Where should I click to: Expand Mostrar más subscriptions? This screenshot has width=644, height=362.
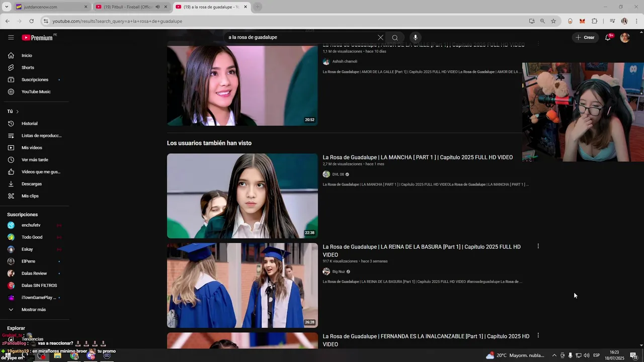35,309
